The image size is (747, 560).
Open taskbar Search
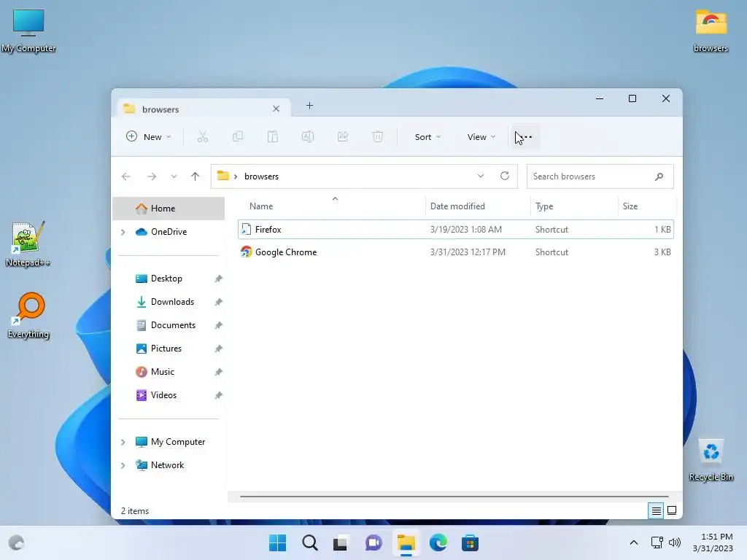click(x=309, y=542)
